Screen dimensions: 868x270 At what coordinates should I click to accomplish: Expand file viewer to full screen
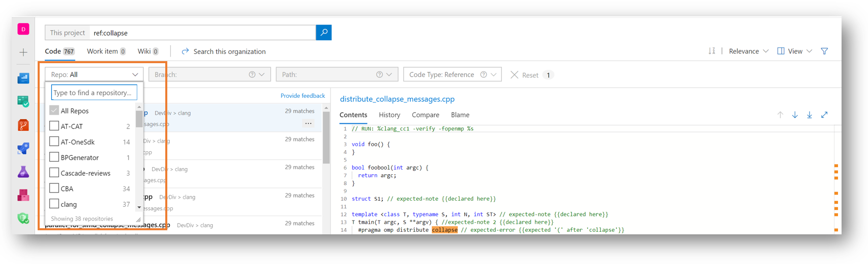pos(824,115)
